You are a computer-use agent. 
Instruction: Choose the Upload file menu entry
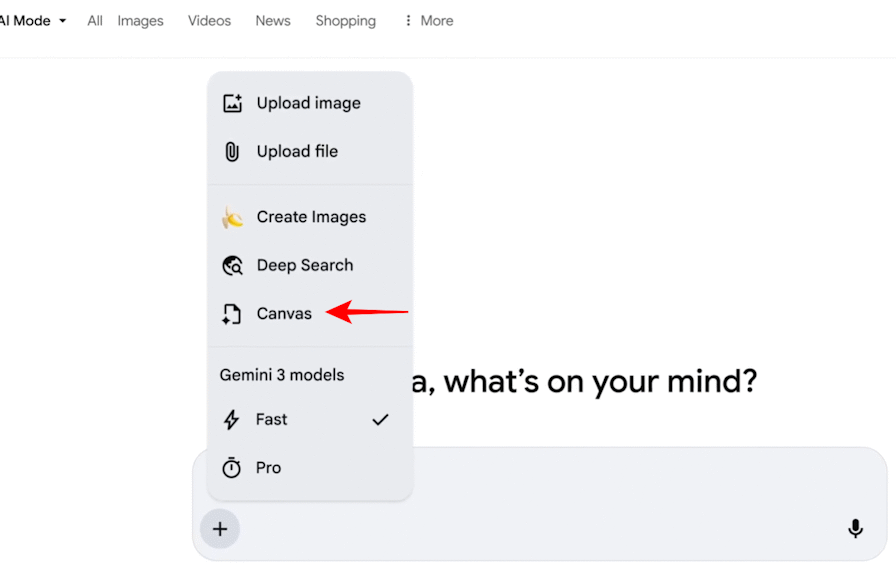point(310,151)
